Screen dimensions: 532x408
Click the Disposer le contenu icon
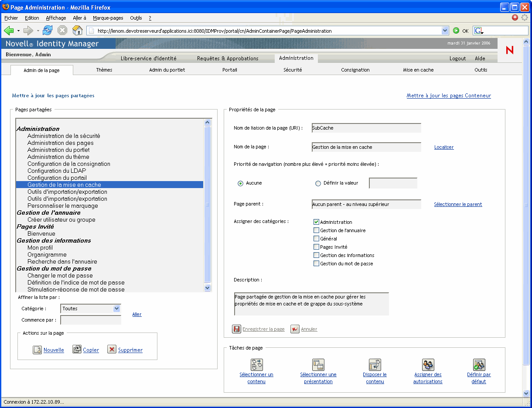tap(375, 365)
